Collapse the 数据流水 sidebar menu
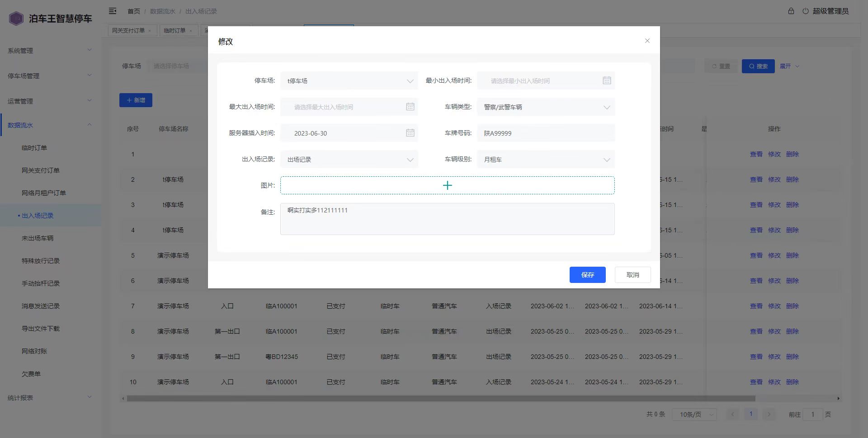The width and height of the screenshot is (868, 438). [x=50, y=125]
